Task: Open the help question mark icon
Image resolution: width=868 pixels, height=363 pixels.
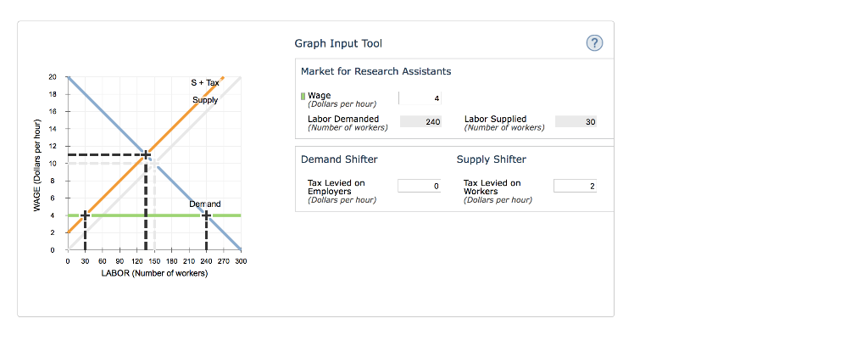Action: pos(594,43)
